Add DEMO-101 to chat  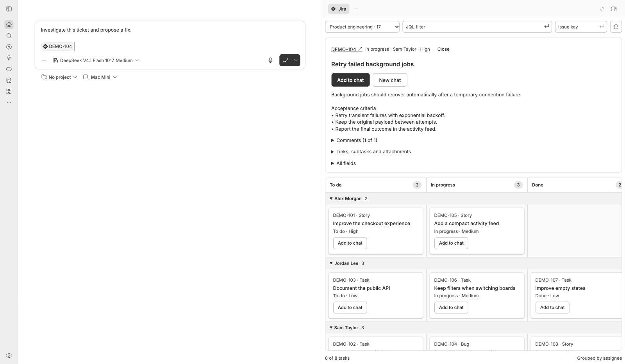click(x=350, y=243)
